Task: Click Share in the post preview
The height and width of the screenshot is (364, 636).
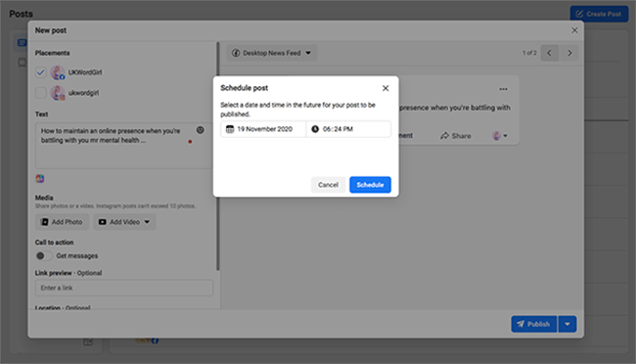Action: point(456,136)
